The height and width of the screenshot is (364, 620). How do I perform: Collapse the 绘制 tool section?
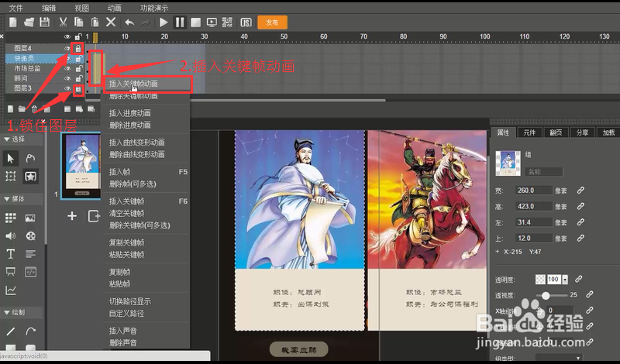coord(7,312)
